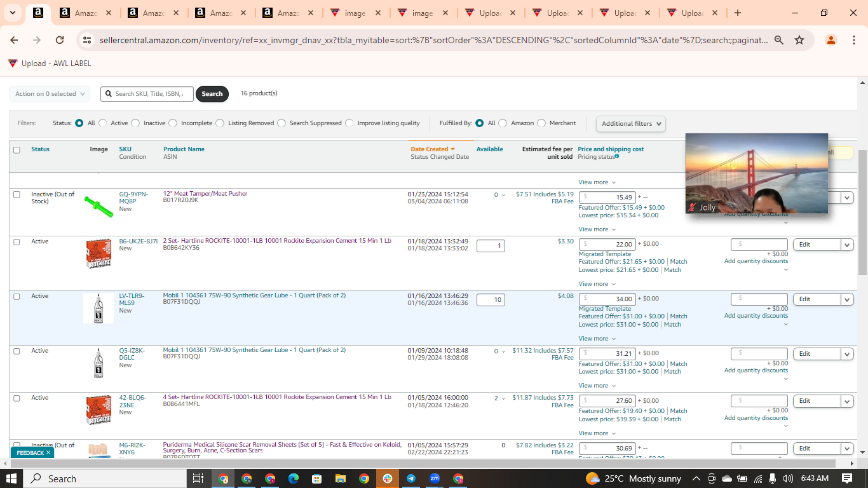The height and width of the screenshot is (488, 868).
Task: Open the Windows notification center
Action: [847, 478]
